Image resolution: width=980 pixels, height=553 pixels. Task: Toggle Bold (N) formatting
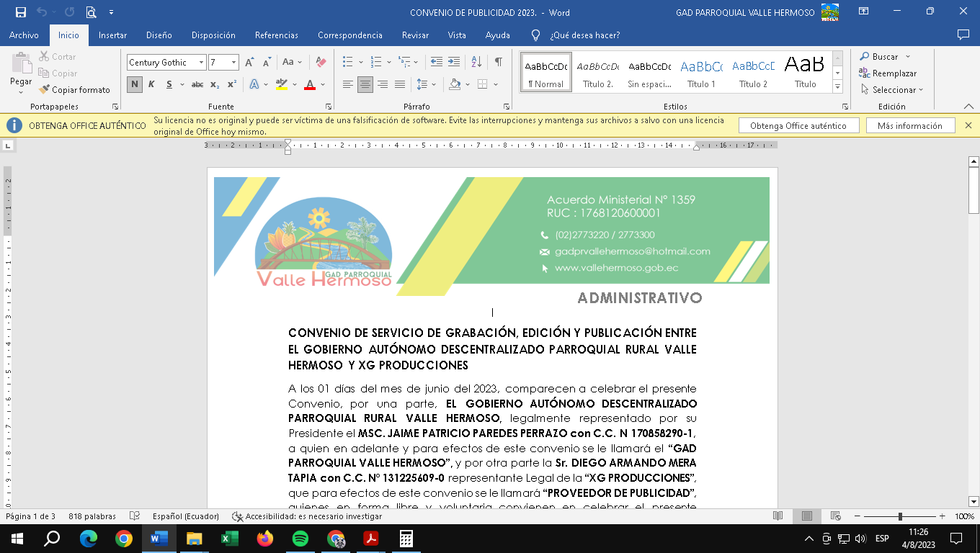[135, 84]
